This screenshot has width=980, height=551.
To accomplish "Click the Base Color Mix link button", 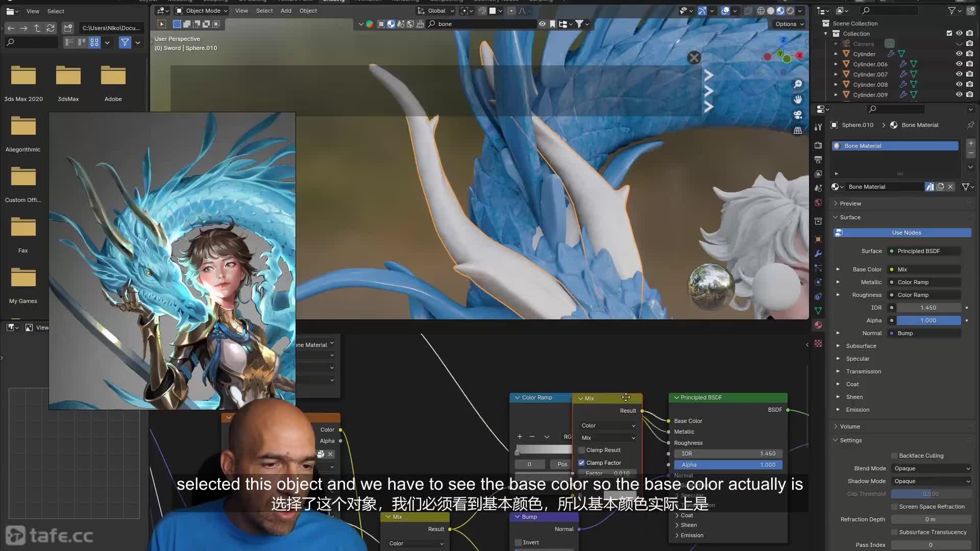I will (924, 269).
